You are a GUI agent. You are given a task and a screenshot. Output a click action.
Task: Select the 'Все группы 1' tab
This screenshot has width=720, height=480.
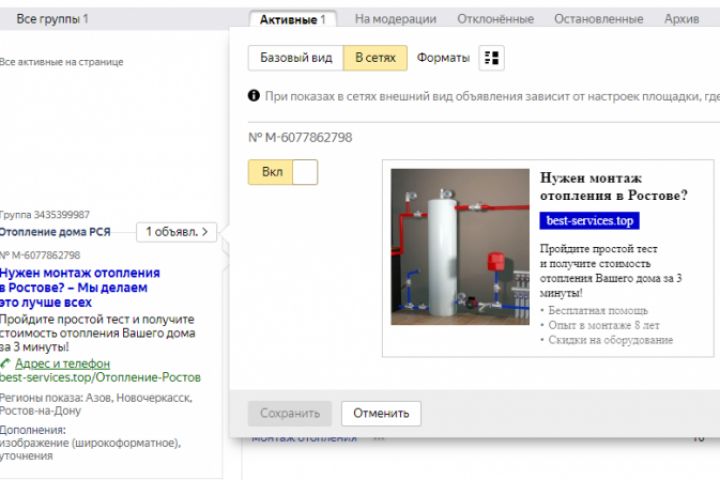coord(52,19)
